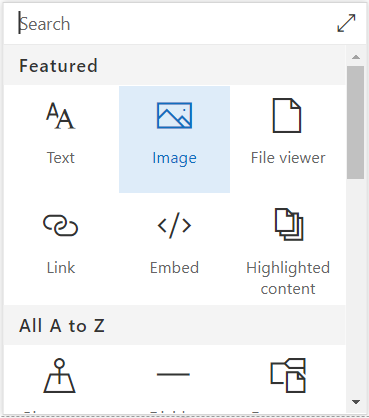This screenshot has width=369, height=418.
Task: Add the Highlighted content web part
Action: point(288,250)
